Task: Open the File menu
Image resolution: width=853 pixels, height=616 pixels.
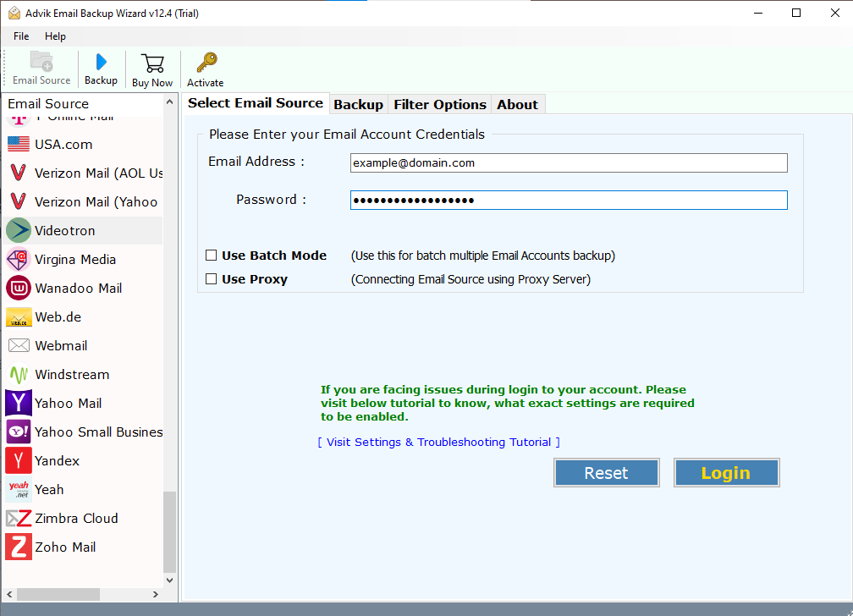Action: tap(21, 36)
